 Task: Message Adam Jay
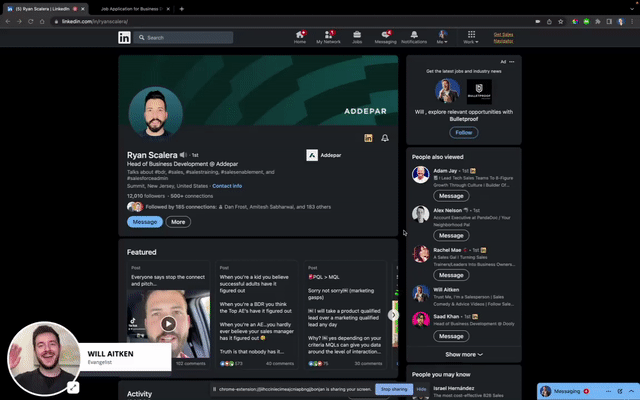point(451,196)
